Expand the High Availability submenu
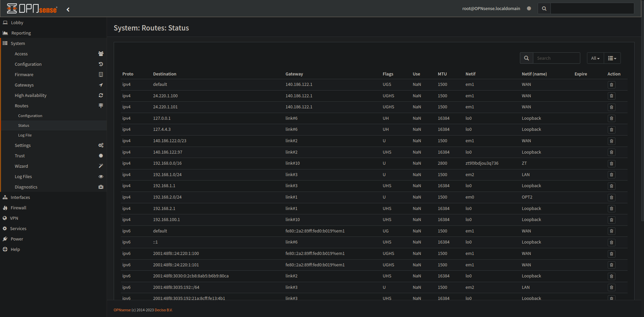Viewport: 644px width, 317px height. [x=53, y=96]
